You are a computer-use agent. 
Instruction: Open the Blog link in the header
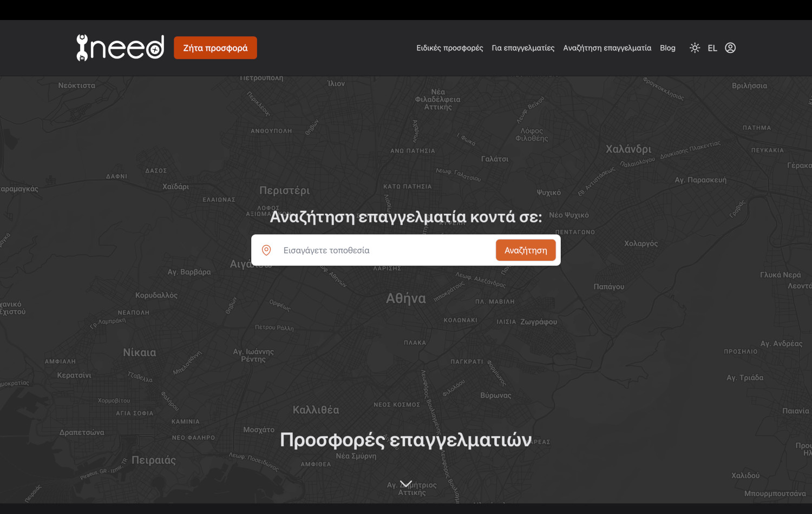667,48
